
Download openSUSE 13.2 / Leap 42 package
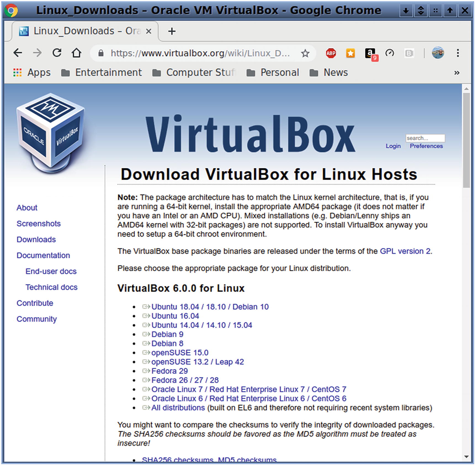pos(198,362)
